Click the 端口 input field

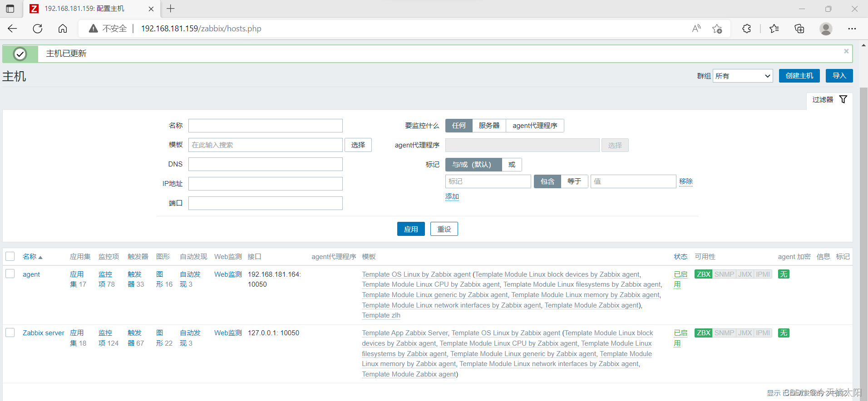[266, 203]
